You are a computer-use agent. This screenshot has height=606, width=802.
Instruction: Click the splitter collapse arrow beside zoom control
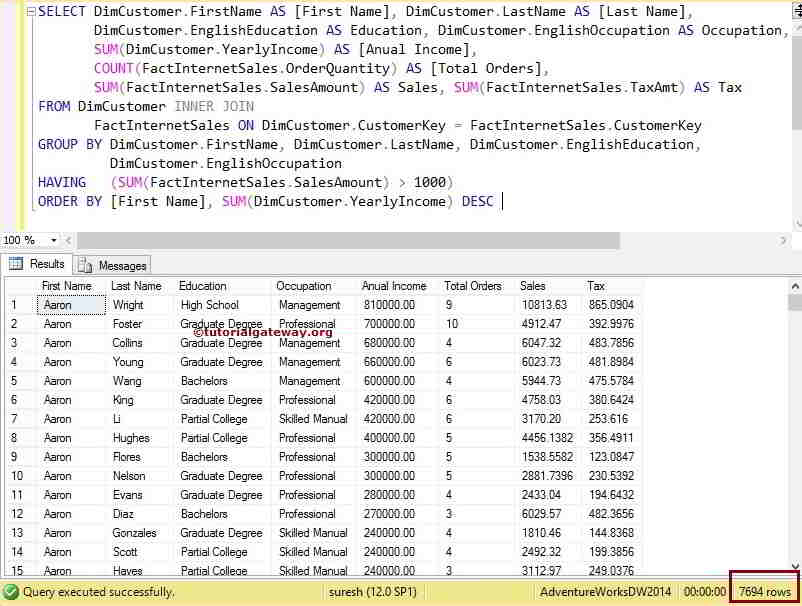coord(67,240)
